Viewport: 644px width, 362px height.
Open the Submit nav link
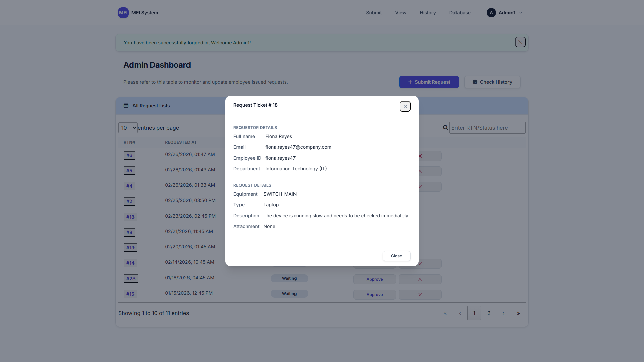[x=374, y=13]
